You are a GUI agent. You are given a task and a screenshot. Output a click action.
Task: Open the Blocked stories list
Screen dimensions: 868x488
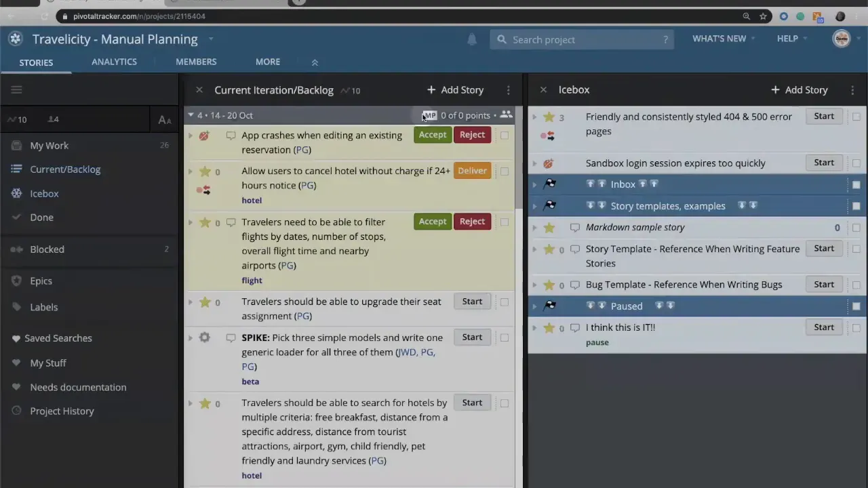[x=47, y=249]
